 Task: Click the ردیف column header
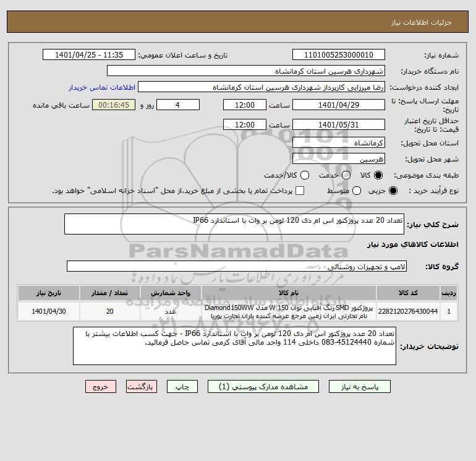(449, 293)
